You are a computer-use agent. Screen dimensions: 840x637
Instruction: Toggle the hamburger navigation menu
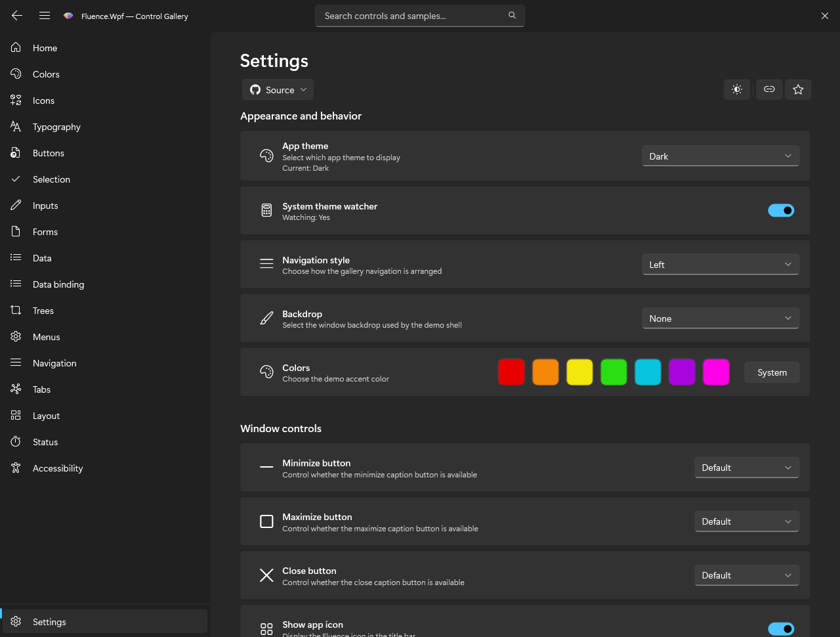click(45, 16)
